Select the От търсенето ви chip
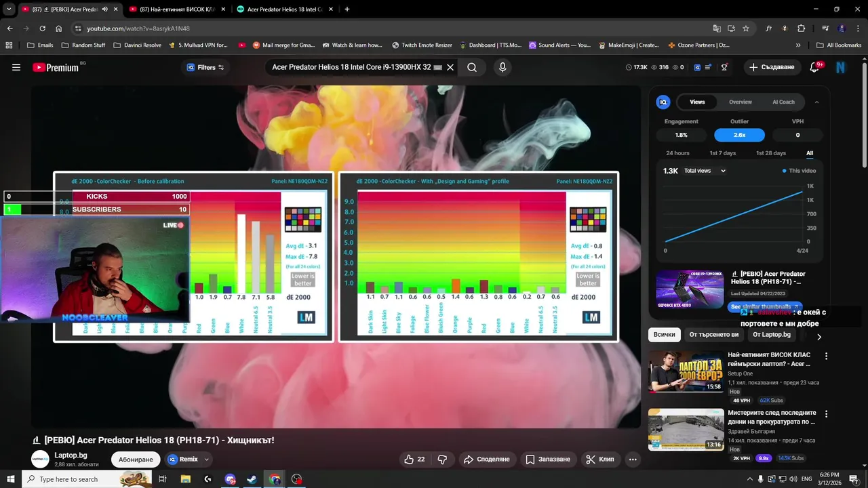The height and width of the screenshot is (488, 868). tap(714, 335)
